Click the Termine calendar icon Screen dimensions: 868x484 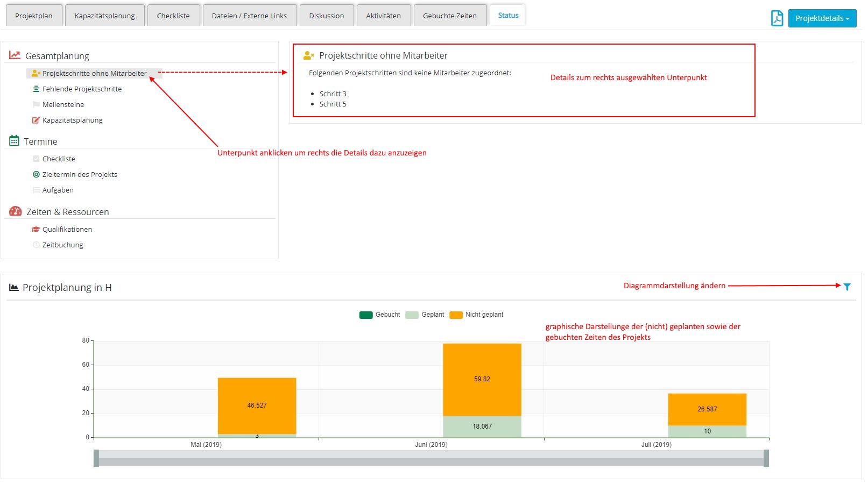click(15, 141)
